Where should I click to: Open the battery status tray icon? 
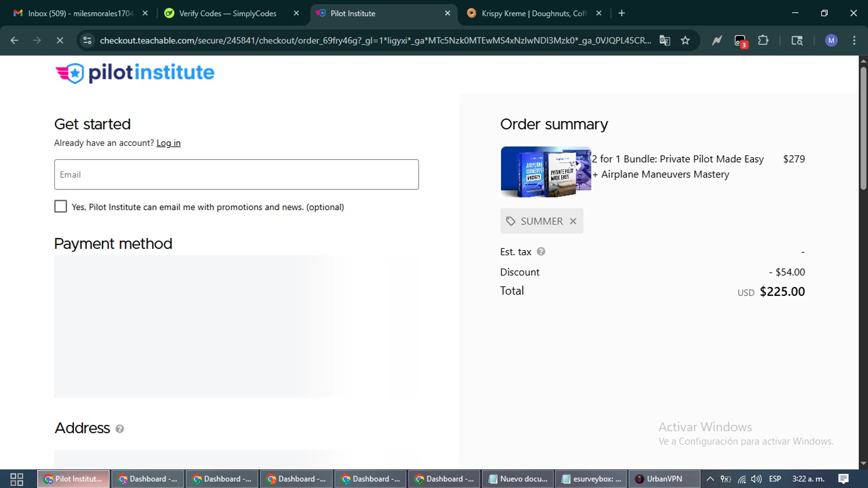[x=726, y=479]
